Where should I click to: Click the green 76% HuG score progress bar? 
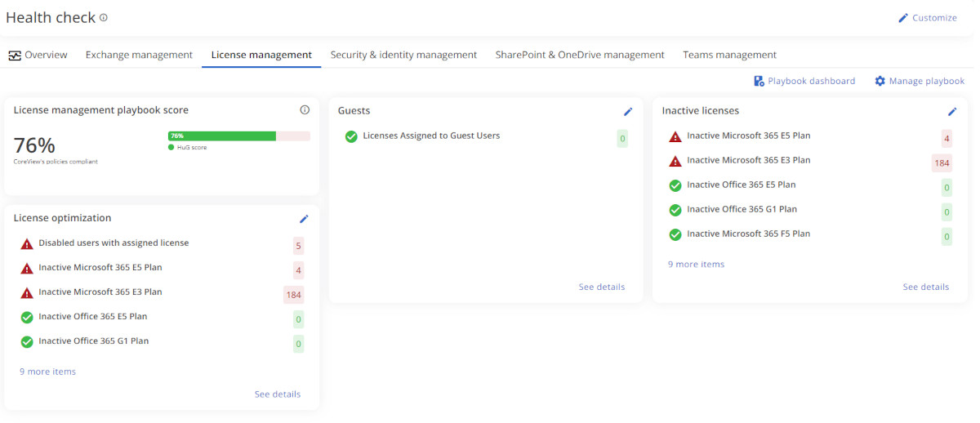222,136
